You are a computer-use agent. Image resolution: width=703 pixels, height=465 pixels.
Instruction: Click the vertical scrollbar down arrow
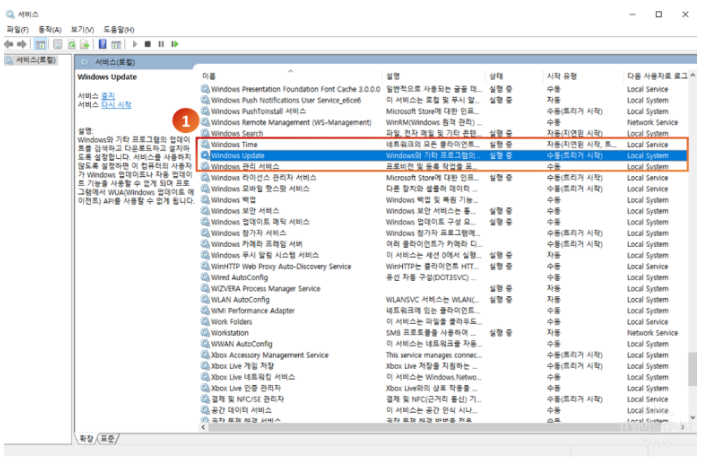click(x=693, y=417)
